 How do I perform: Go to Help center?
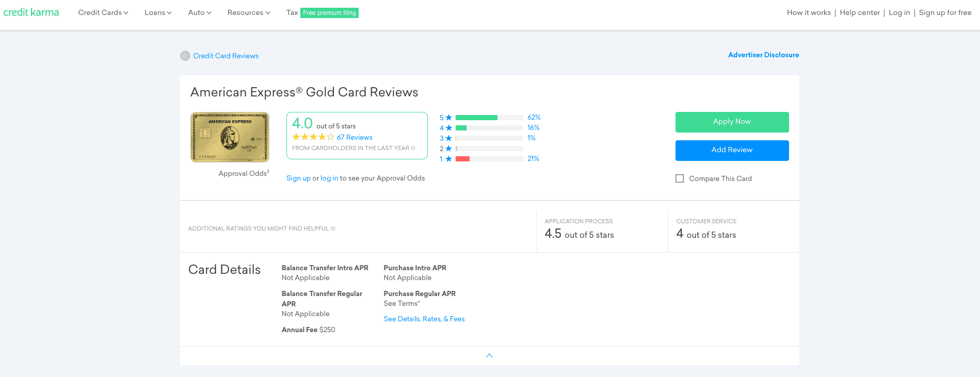pyautogui.click(x=860, y=12)
